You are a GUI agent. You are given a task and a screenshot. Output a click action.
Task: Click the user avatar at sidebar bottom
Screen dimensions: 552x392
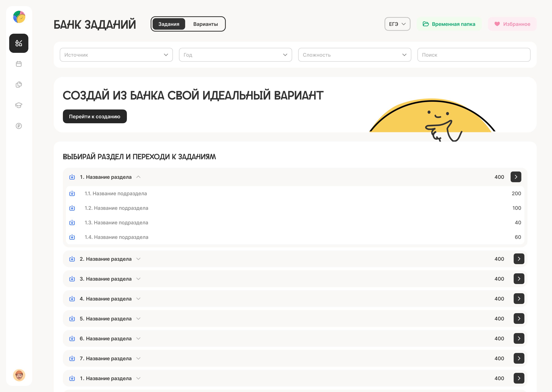coord(19,375)
